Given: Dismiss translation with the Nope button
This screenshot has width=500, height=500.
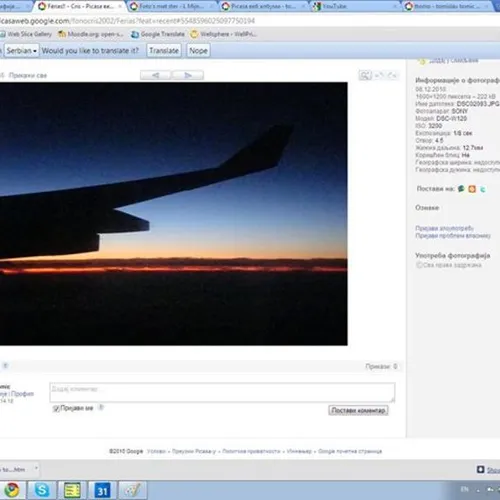Looking at the screenshot, I should click(x=198, y=51).
